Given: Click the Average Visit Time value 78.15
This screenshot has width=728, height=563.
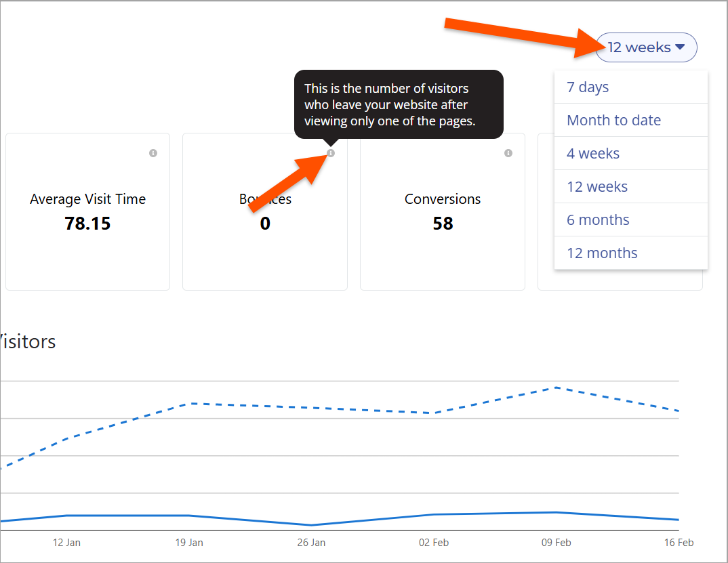Looking at the screenshot, I should (x=87, y=224).
